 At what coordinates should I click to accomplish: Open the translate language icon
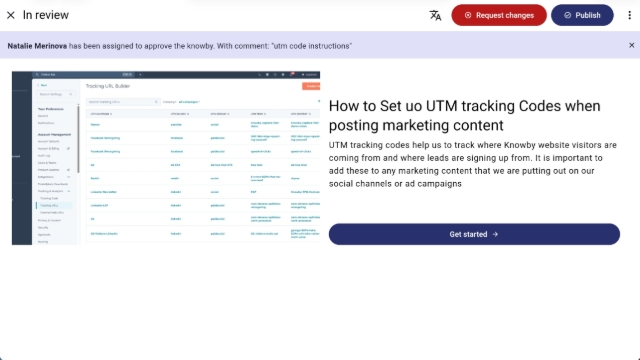click(x=435, y=16)
